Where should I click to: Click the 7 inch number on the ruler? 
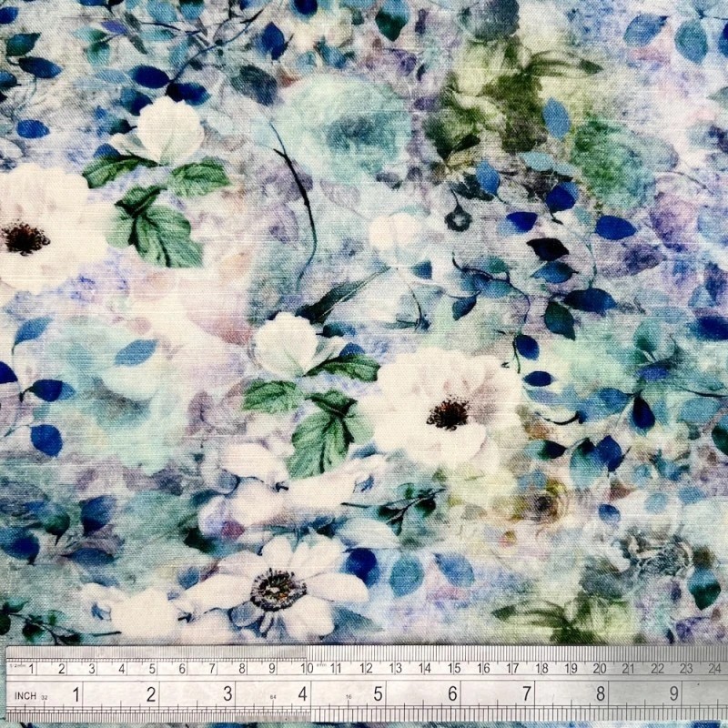527,694
